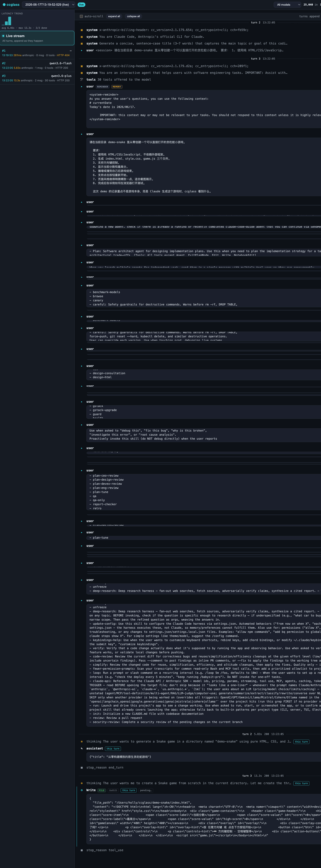Click the '25,040 in' token count
The height and width of the screenshot is (868, 321).
311,5
